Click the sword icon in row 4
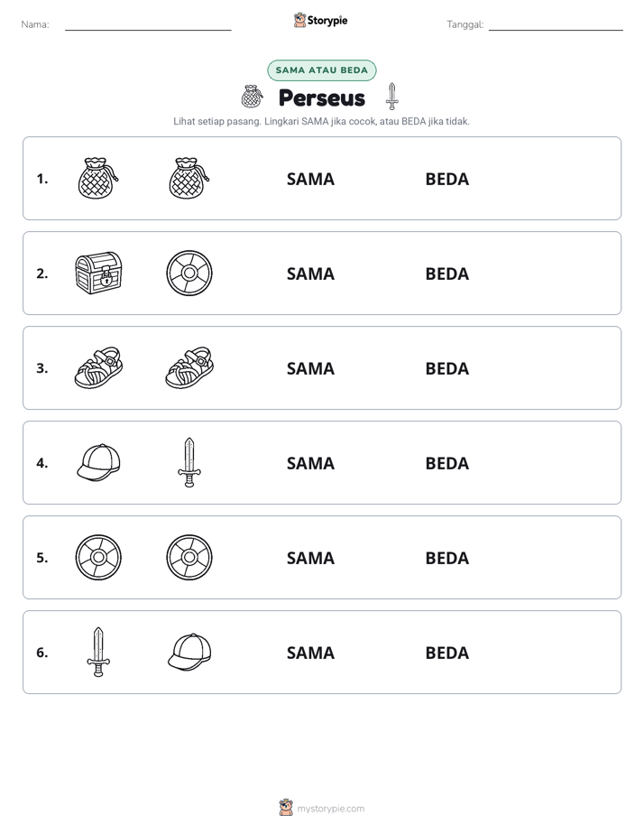The image size is (644, 834). point(189,462)
